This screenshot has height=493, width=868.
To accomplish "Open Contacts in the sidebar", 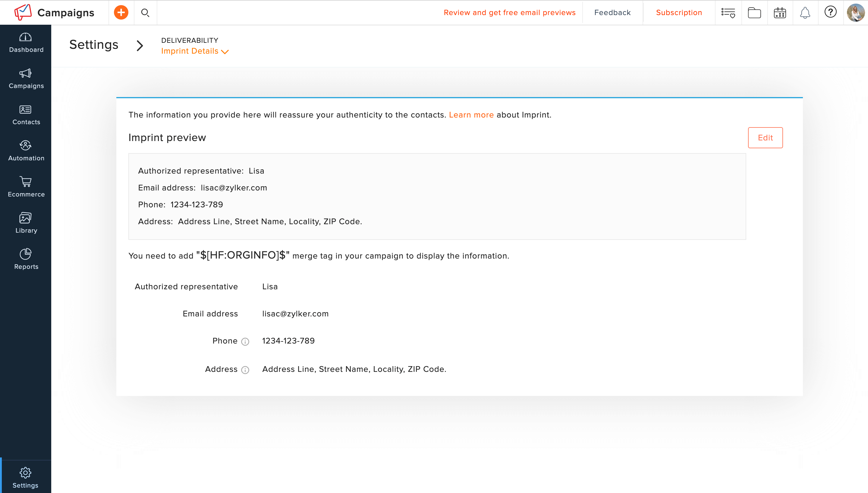I will coord(26,115).
